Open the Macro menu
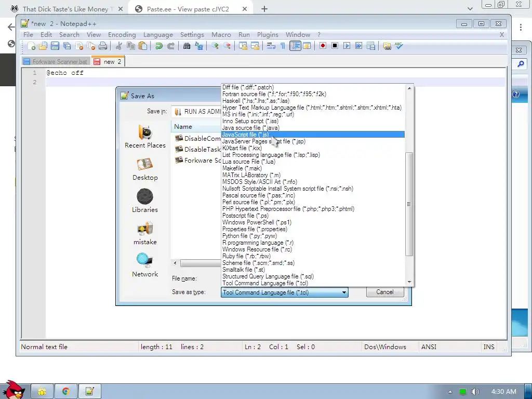Viewport: 532px width, 399px height. pyautogui.click(x=221, y=35)
